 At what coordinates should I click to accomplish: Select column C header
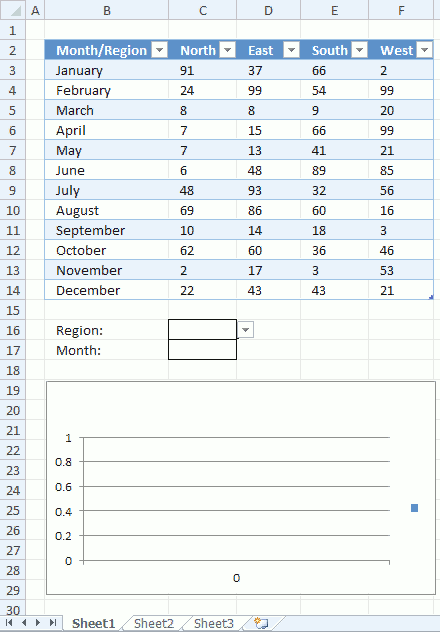pyautogui.click(x=203, y=10)
